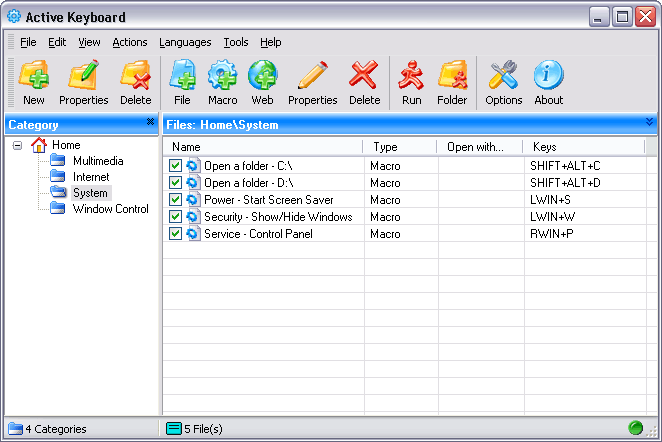Click the window resize grip in the status bar corner
The image size is (662, 442).
(x=651, y=430)
